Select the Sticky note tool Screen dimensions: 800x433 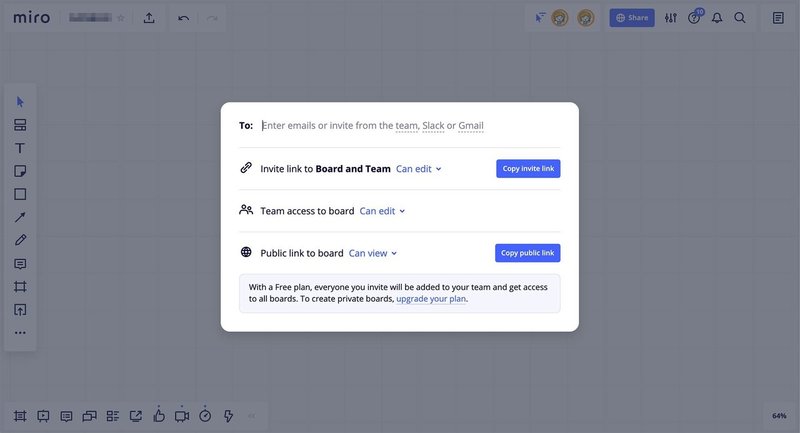pyautogui.click(x=20, y=171)
